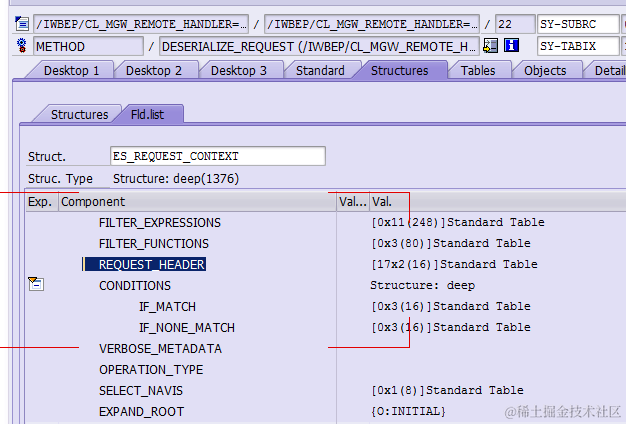This screenshot has width=626, height=424.
Task: Click value [0x11(248)]Standard Table
Action: 458,222
